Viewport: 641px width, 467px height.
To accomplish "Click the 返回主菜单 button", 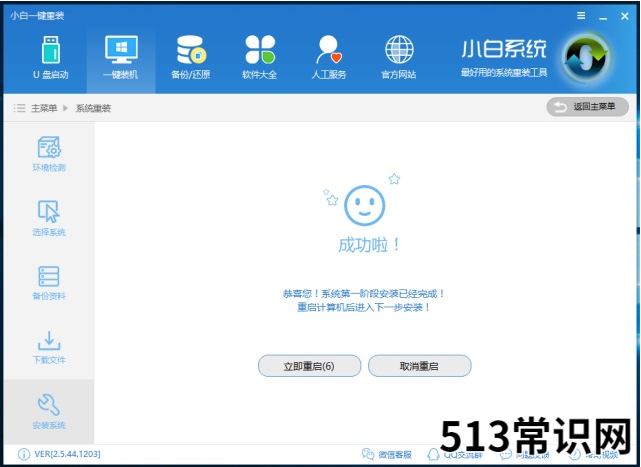I will (x=587, y=107).
